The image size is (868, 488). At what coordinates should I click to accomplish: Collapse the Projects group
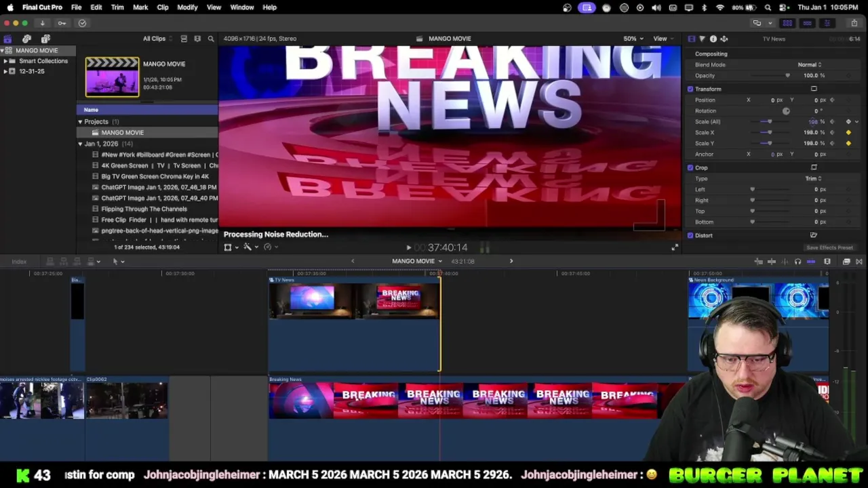(x=80, y=122)
